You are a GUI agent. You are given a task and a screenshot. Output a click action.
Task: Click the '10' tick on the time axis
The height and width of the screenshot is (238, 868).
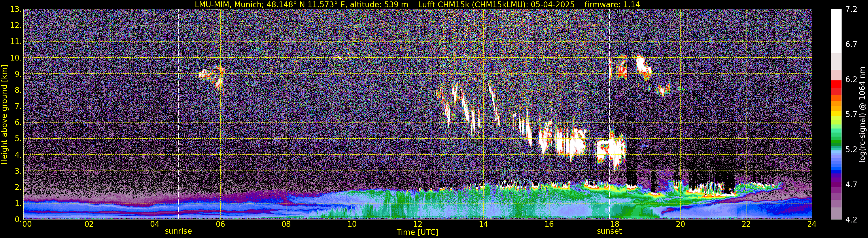pos(352,224)
